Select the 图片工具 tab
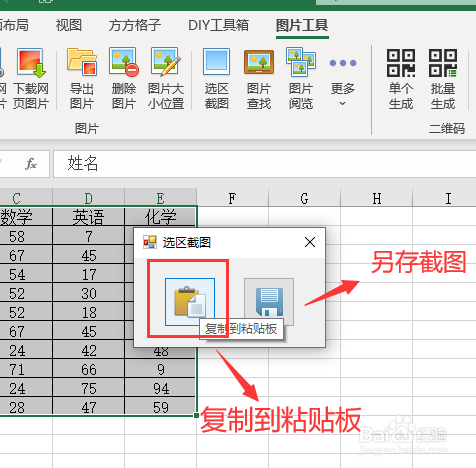This screenshot has height=468, width=476. click(302, 25)
